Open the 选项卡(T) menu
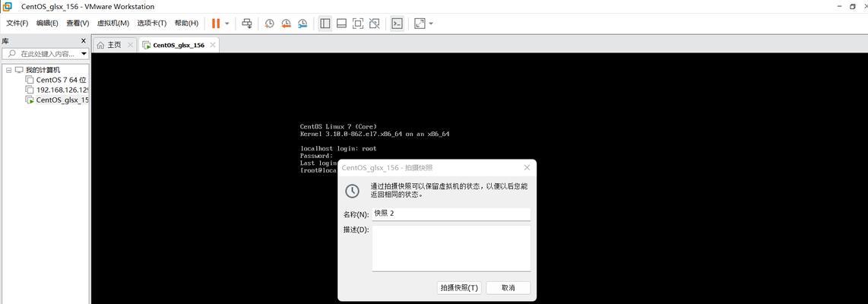 pos(152,24)
